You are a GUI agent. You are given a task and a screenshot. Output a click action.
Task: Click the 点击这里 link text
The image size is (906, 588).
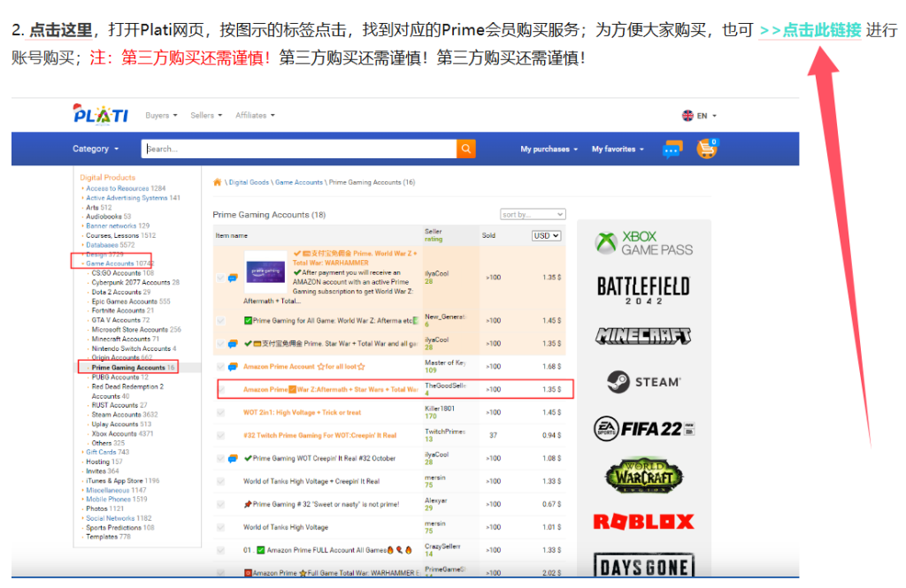tap(61, 30)
